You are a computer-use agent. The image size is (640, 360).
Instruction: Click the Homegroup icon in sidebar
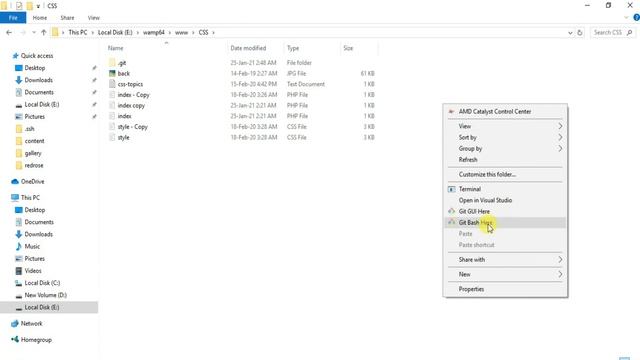click(15, 340)
